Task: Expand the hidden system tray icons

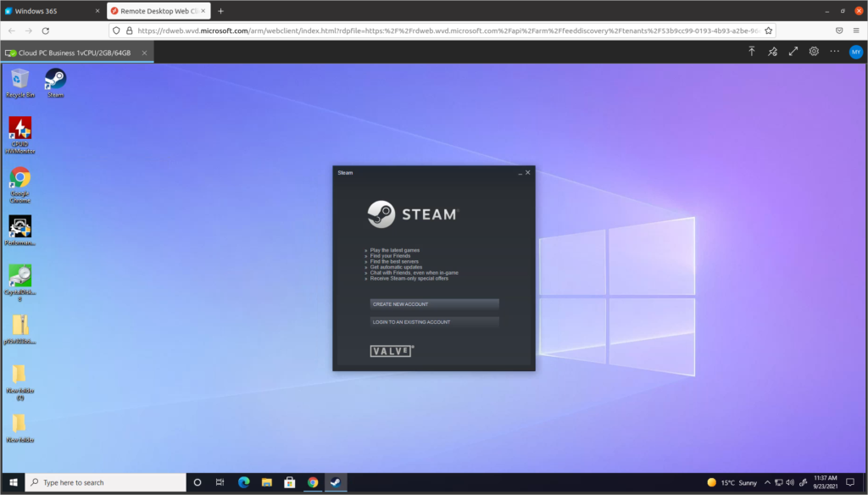Action: pos(767,482)
